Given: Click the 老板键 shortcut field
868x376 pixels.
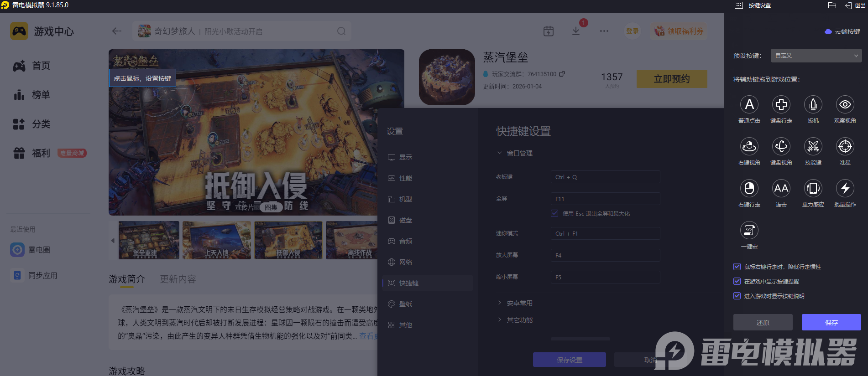Looking at the screenshot, I should click(x=605, y=177).
